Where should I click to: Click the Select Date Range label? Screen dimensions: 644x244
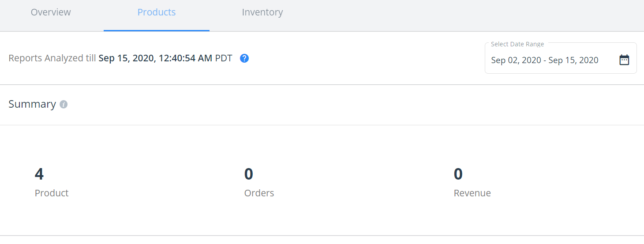coord(517,44)
